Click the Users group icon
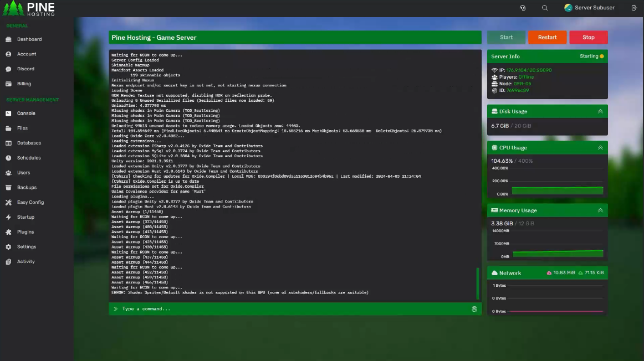Image resolution: width=644 pixels, height=361 pixels. point(8,173)
